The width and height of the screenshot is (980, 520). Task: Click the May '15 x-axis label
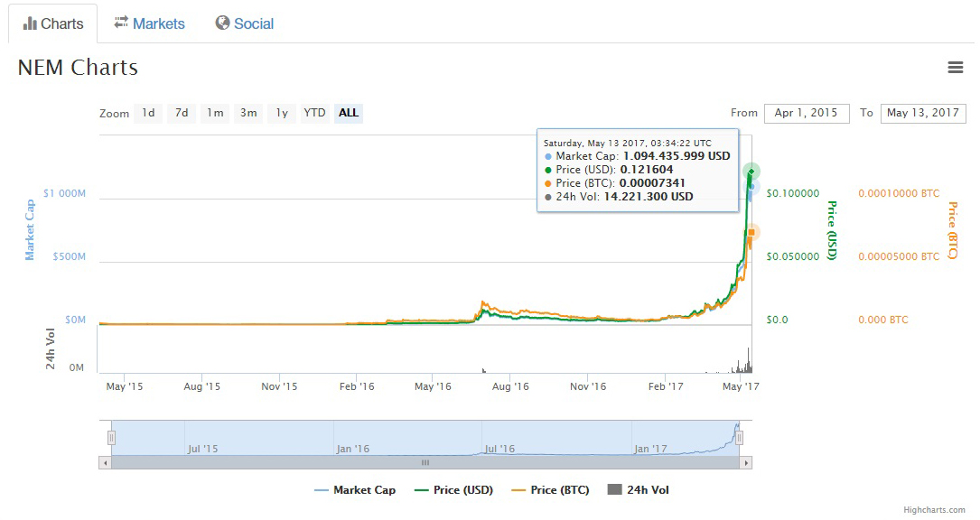(125, 386)
